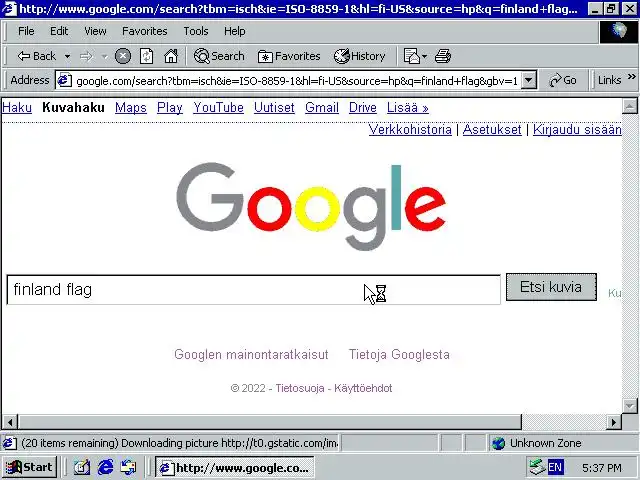Screen dimensions: 640x480
Task: Click the Google logo image
Action: 311,206
